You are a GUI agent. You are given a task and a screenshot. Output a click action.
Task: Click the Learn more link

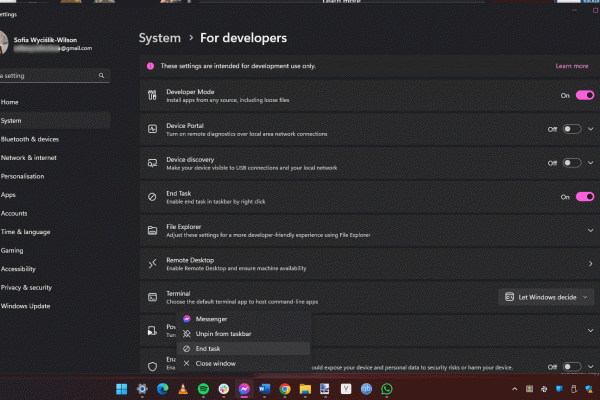tap(572, 66)
